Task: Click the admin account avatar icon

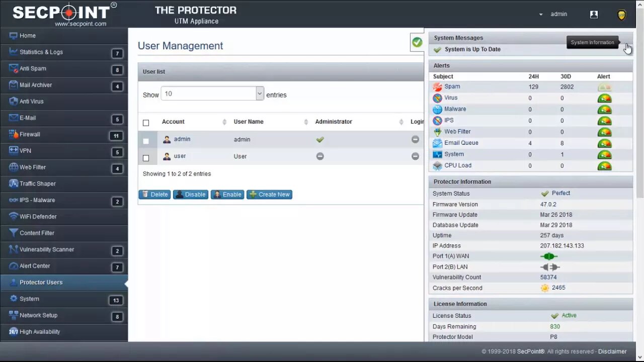Action: point(167,140)
